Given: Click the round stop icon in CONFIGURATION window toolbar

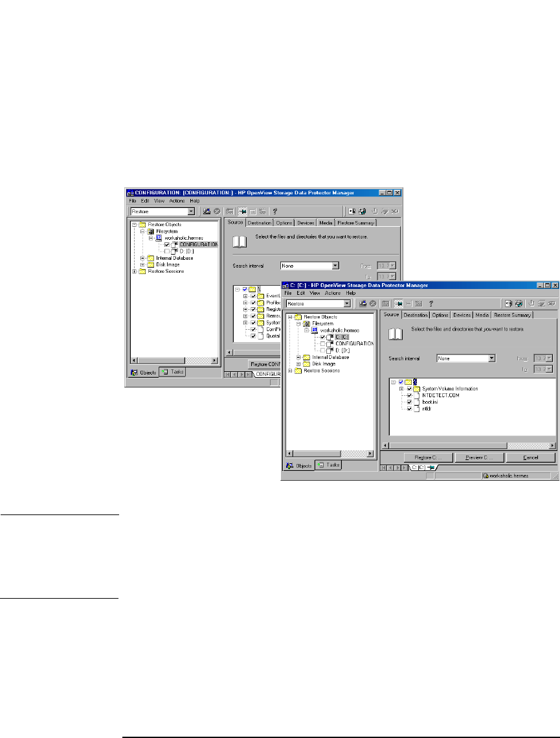Looking at the screenshot, I should (217, 211).
